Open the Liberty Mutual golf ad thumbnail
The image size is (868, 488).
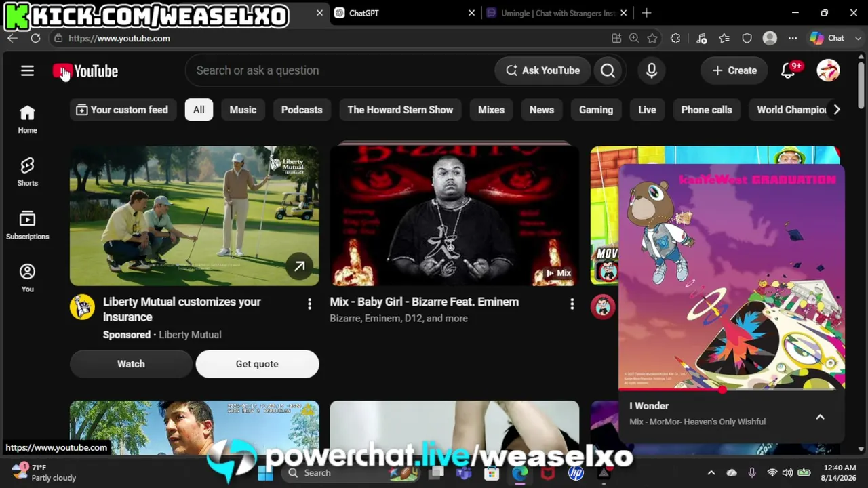[194, 216]
